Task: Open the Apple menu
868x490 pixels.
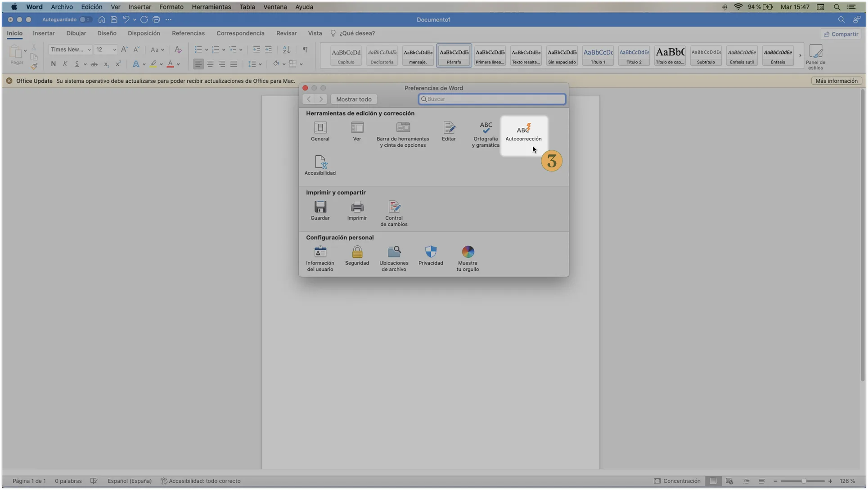Action: click(14, 7)
